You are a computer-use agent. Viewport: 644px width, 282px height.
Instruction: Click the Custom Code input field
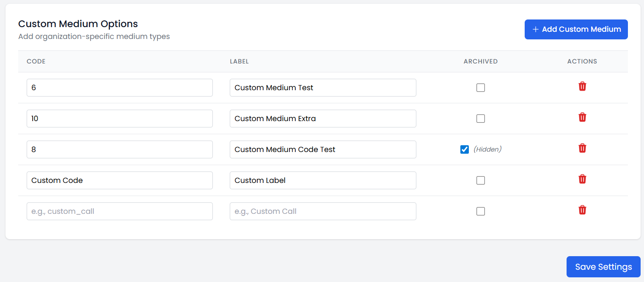119,180
